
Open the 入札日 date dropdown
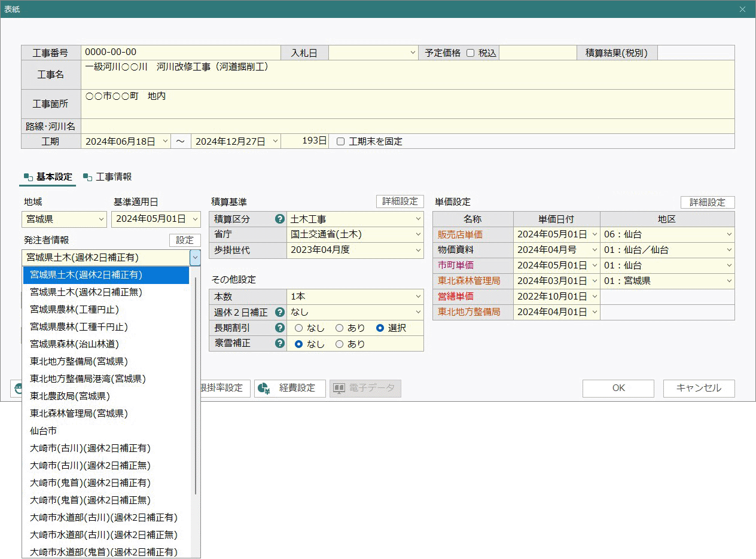coord(413,53)
